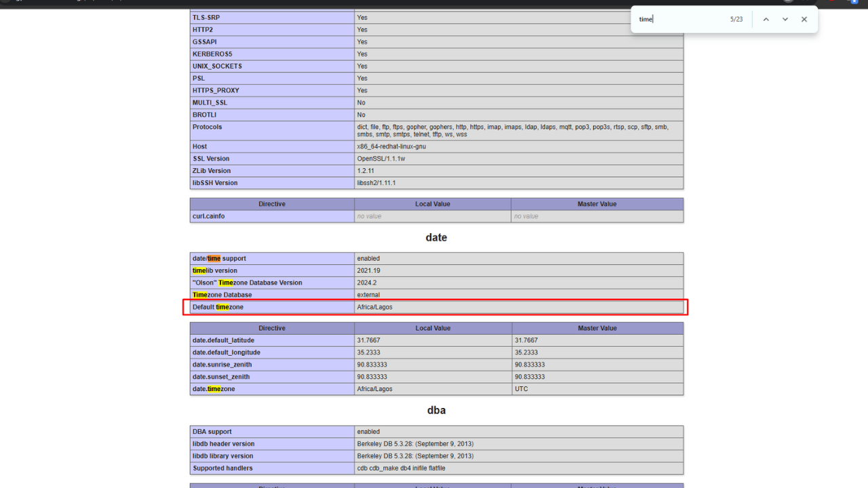This screenshot has width=868, height=488.
Task: Click the x86_64-redhat-linux-gnu host value
Action: (x=391, y=146)
